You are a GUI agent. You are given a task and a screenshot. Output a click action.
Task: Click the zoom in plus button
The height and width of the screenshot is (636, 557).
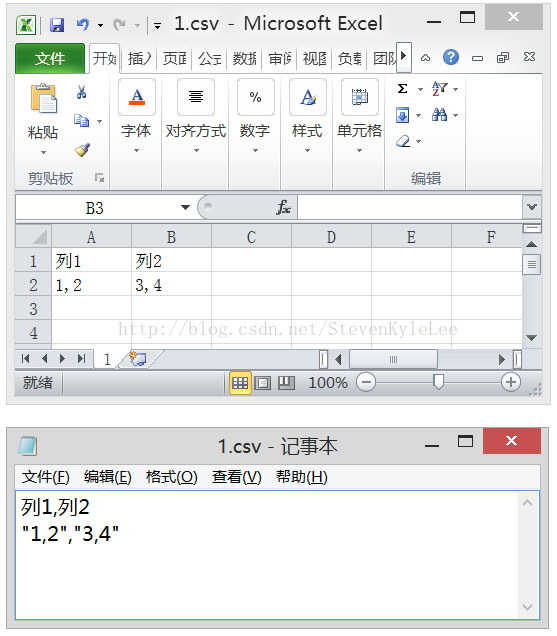[511, 382]
